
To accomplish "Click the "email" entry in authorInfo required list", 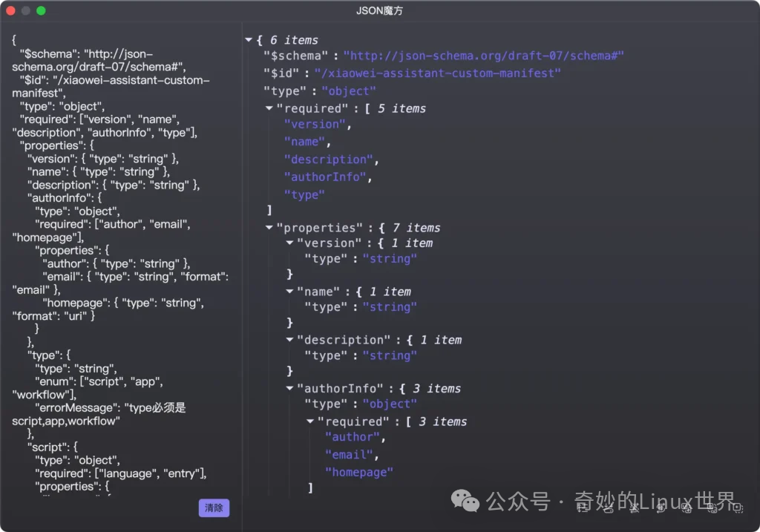I will (350, 455).
